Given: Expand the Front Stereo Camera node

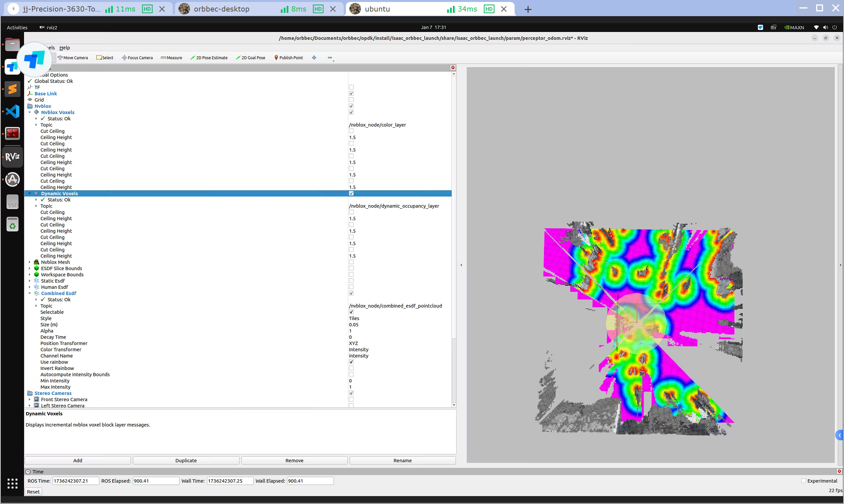Looking at the screenshot, I should coord(30,400).
